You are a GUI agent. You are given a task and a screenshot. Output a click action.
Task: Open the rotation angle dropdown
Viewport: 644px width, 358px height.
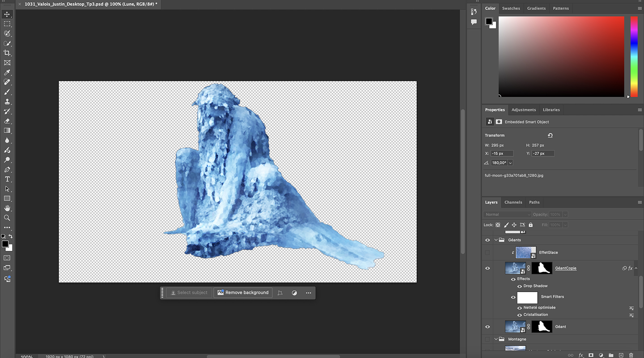click(x=510, y=163)
